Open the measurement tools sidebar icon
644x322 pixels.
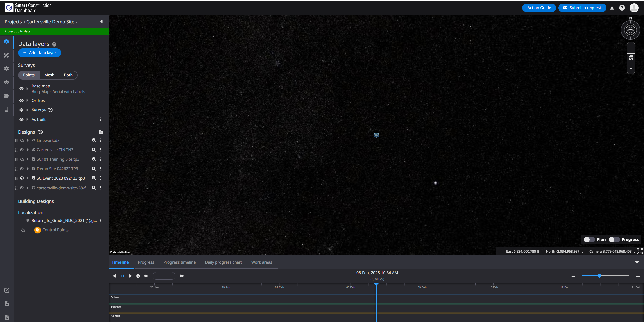pyautogui.click(x=6, y=55)
